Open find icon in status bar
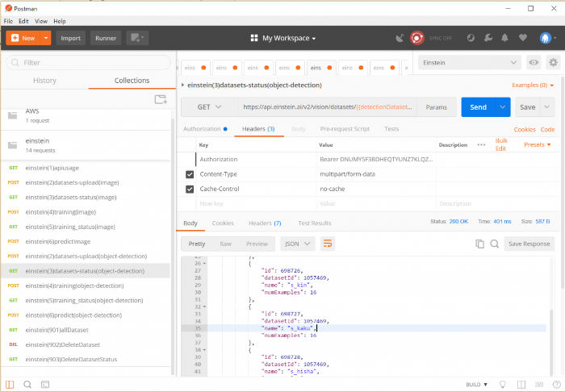 click(x=27, y=384)
